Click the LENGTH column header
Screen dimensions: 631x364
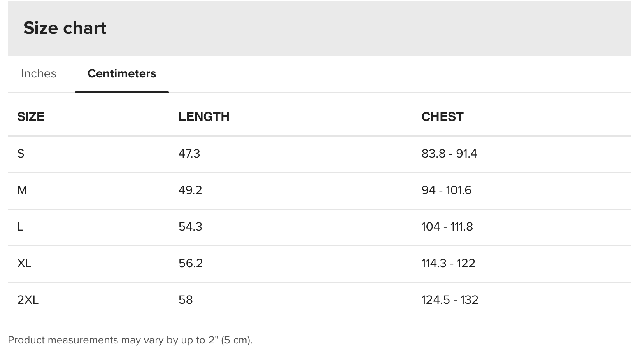point(204,117)
